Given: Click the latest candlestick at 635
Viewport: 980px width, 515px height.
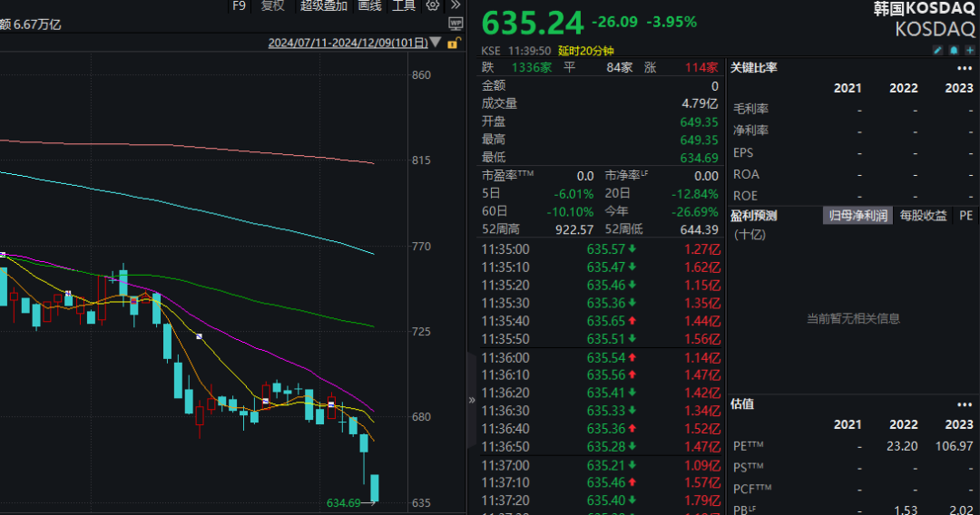Looking at the screenshot, I should tap(375, 488).
